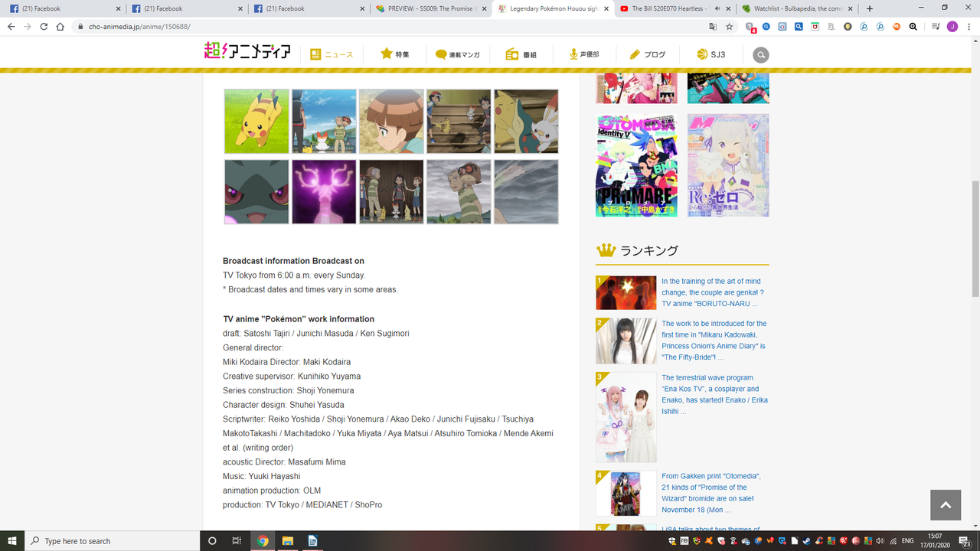The height and width of the screenshot is (551, 980).
Task: Open the rank 1 BORUTO article thumbnail
Action: click(x=626, y=292)
